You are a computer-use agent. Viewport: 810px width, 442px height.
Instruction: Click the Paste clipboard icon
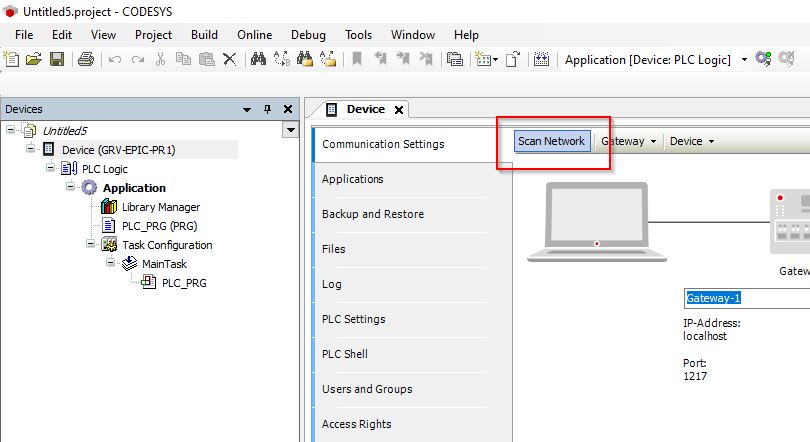207,59
